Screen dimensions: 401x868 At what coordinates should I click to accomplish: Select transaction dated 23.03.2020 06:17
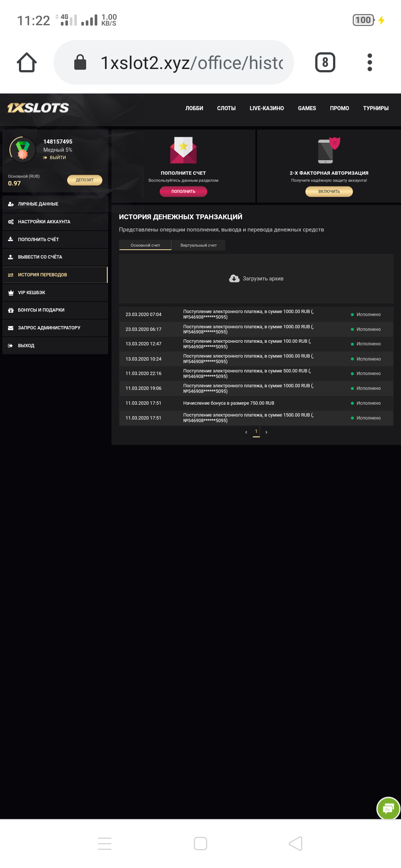click(256, 329)
